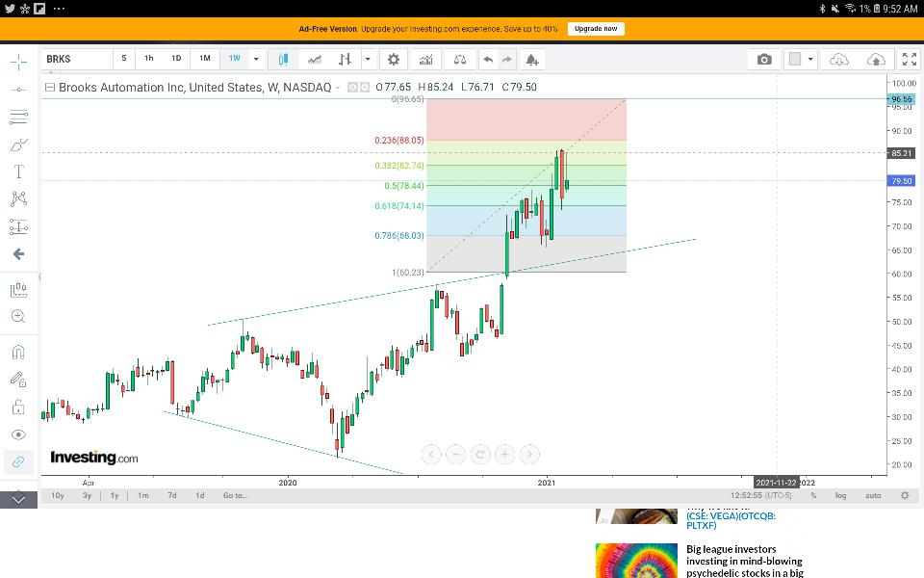
Task: Open the layout dropdown arrow
Action: pos(810,59)
